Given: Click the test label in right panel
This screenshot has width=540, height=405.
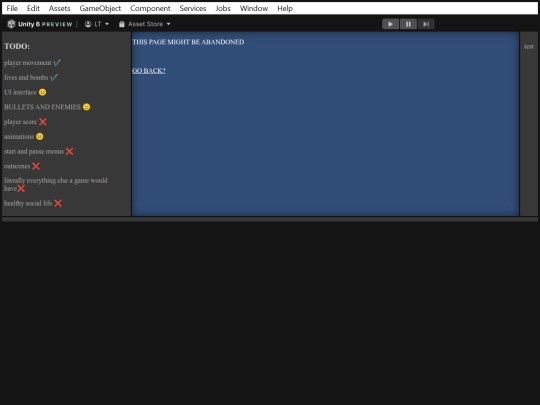Looking at the screenshot, I should (529, 46).
